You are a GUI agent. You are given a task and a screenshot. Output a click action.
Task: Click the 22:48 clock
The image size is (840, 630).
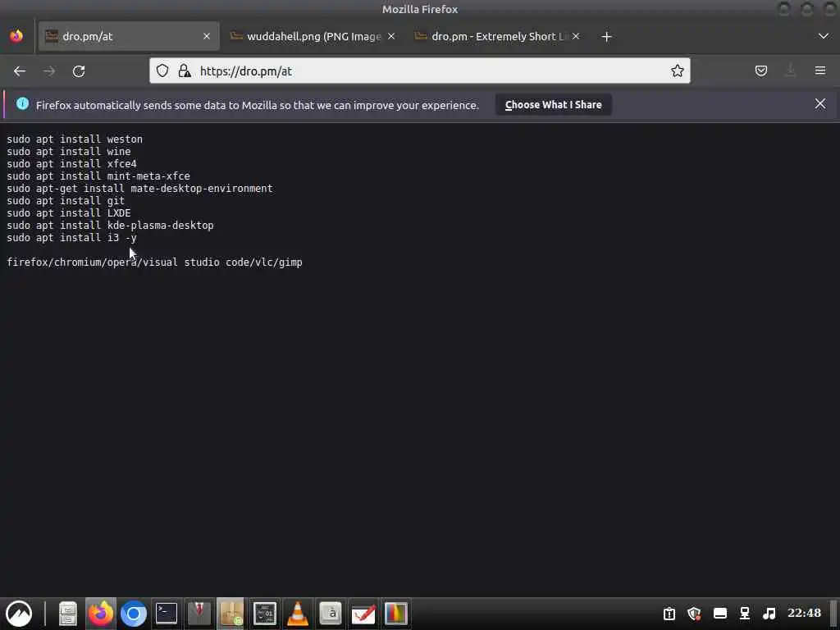(804, 613)
